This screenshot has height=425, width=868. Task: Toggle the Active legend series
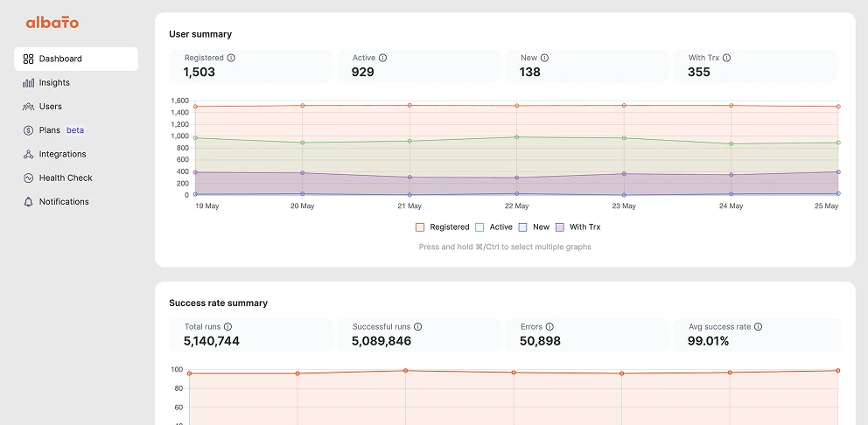tap(494, 226)
